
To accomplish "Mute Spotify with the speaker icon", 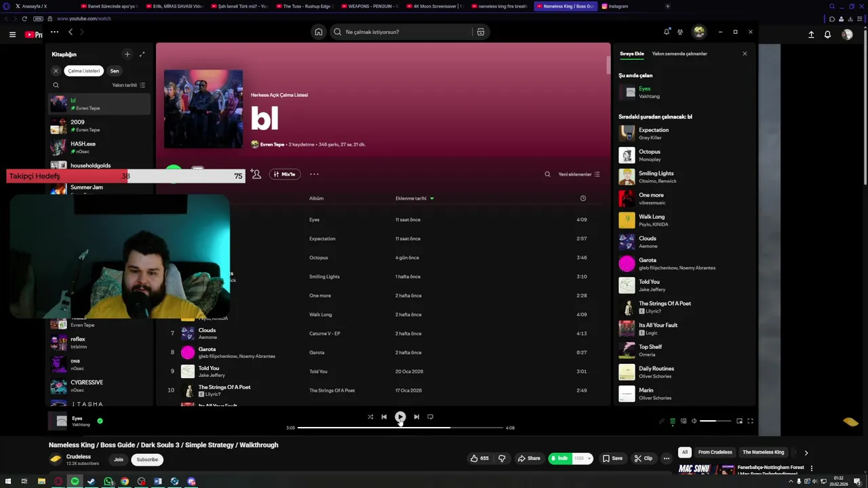I will coord(694,421).
